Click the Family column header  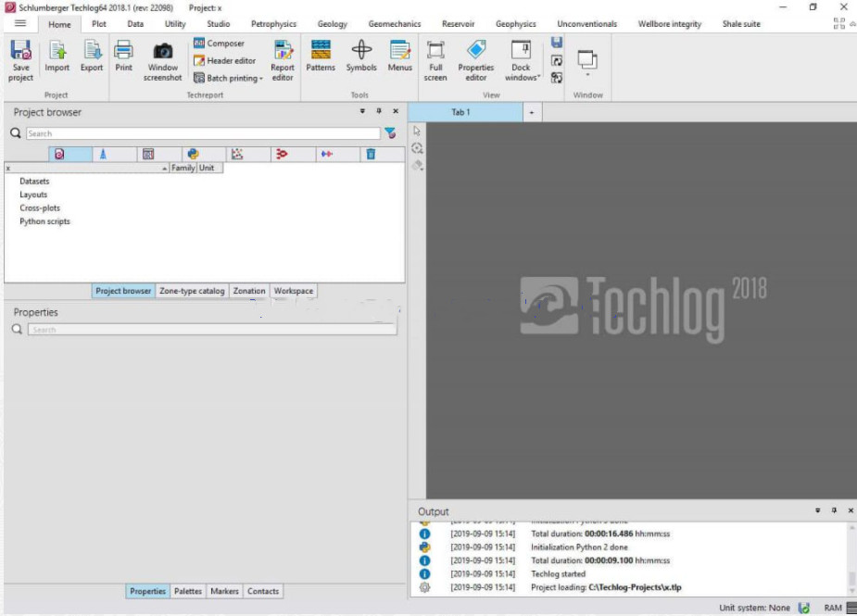pyautogui.click(x=183, y=168)
